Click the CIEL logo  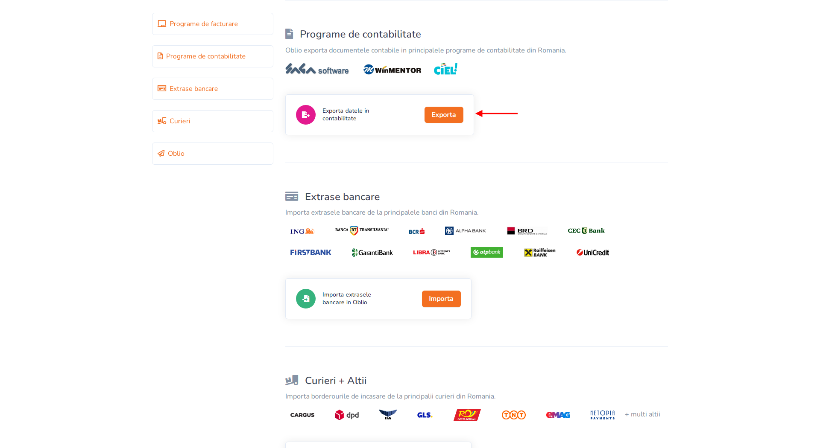pos(446,69)
